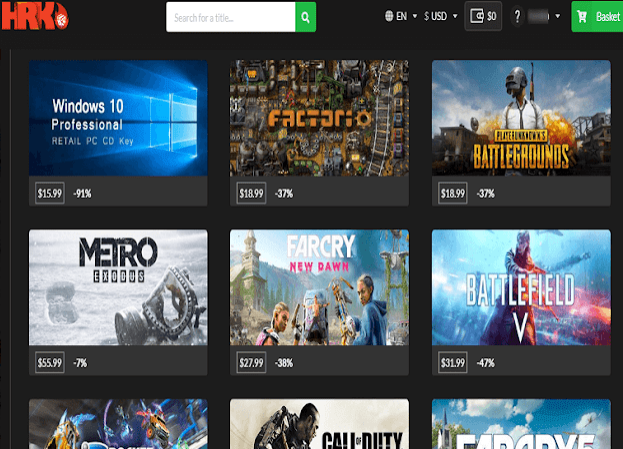Click the question mark help icon
The width and height of the screenshot is (623, 449).
tap(517, 17)
